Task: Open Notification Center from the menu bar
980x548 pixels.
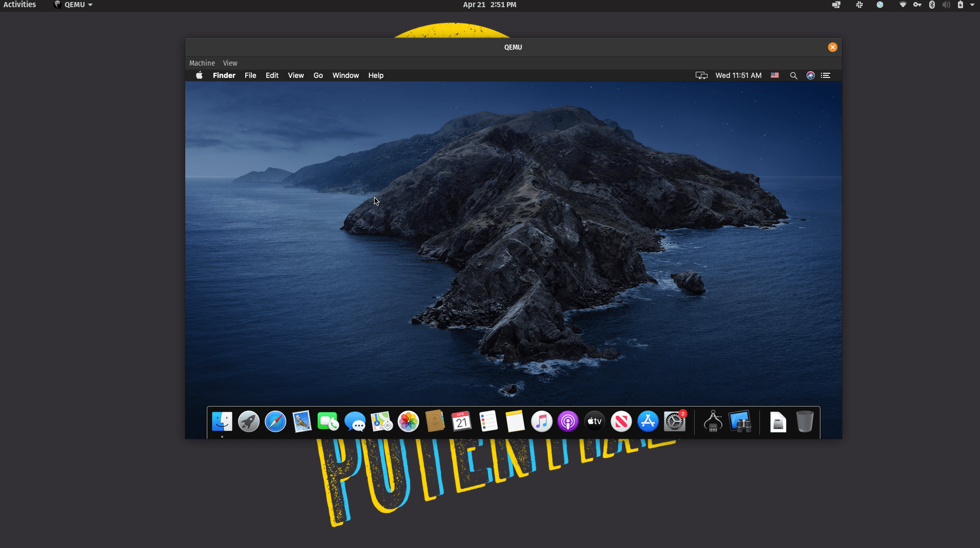Action: point(827,75)
